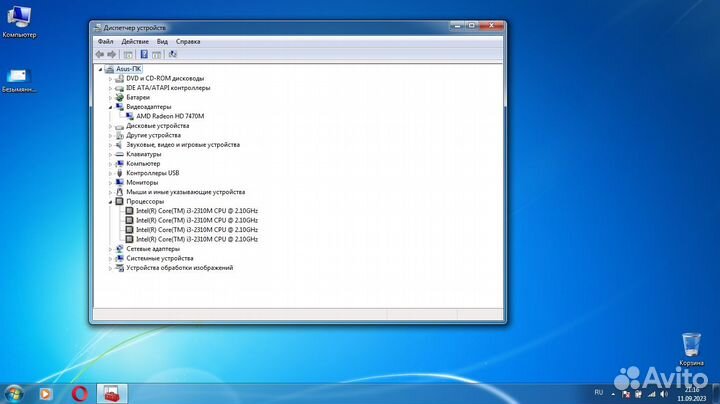Select Мыши и иные указывающие устройства

(x=186, y=192)
